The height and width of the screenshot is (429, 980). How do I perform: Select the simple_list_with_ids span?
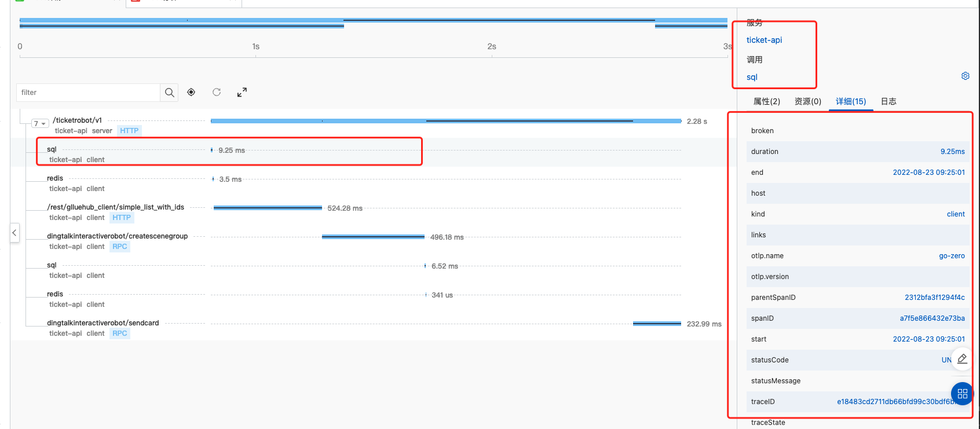pos(115,207)
